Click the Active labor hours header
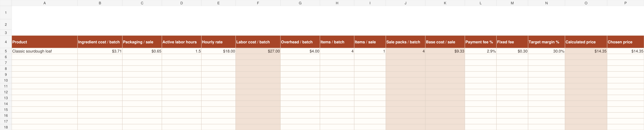644x130 pixels. click(x=181, y=42)
